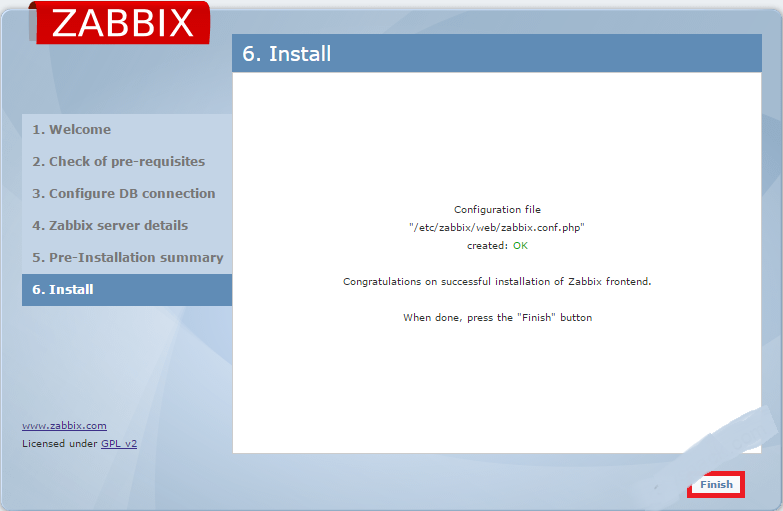Select the 5. Pre-Installation summary step
The width and height of the screenshot is (783, 511).
click(127, 257)
